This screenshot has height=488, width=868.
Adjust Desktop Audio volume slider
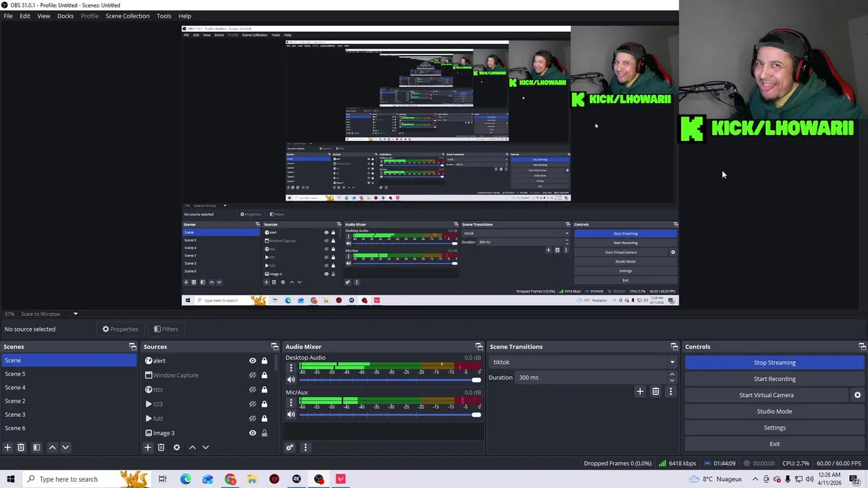coord(390,380)
